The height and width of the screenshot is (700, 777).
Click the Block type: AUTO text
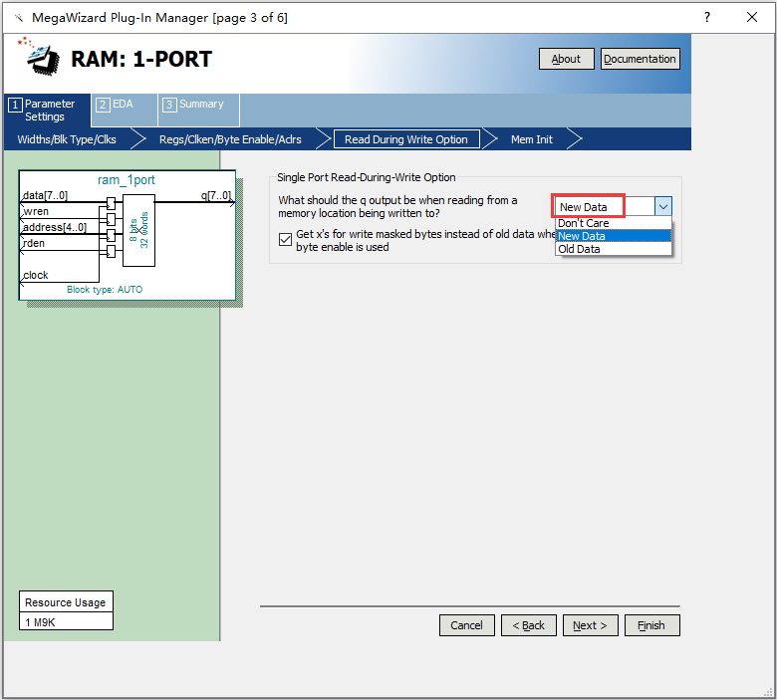pyautogui.click(x=105, y=290)
